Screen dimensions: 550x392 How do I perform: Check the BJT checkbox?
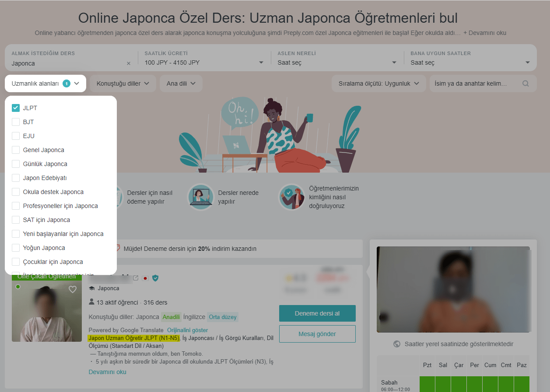[x=16, y=122]
